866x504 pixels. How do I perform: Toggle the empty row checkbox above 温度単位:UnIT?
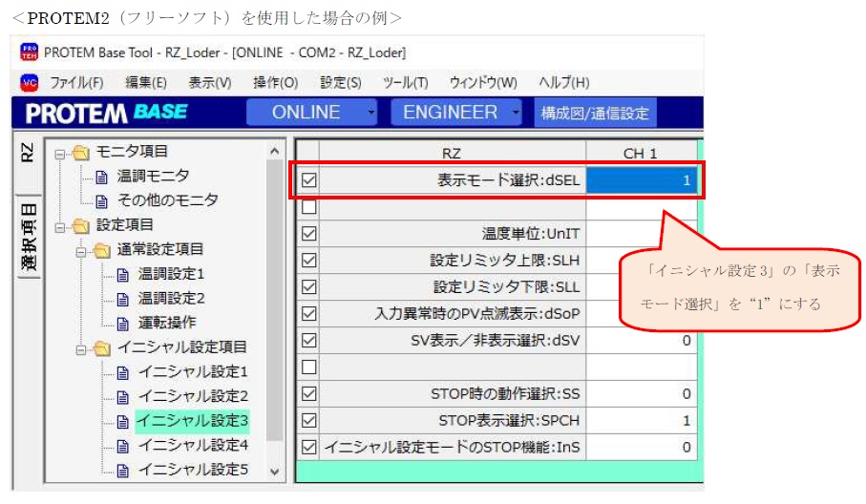(308, 206)
